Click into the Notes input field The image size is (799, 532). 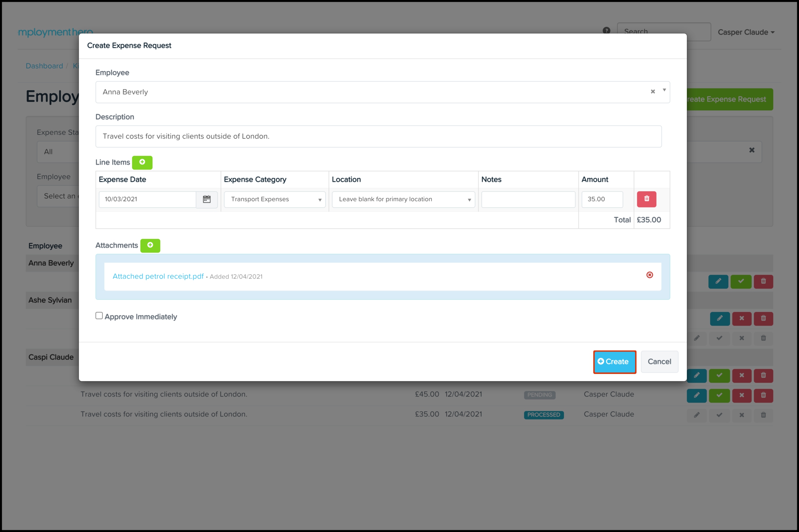528,200
